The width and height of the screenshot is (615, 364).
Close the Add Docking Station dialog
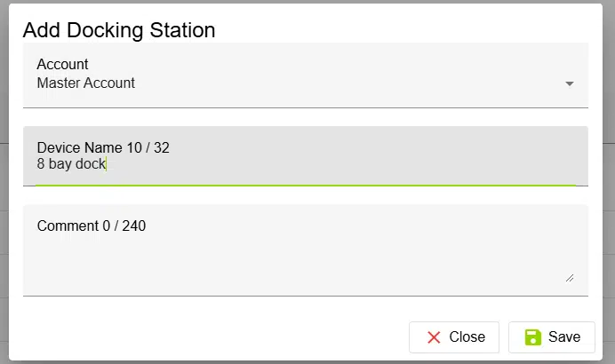[x=453, y=336]
